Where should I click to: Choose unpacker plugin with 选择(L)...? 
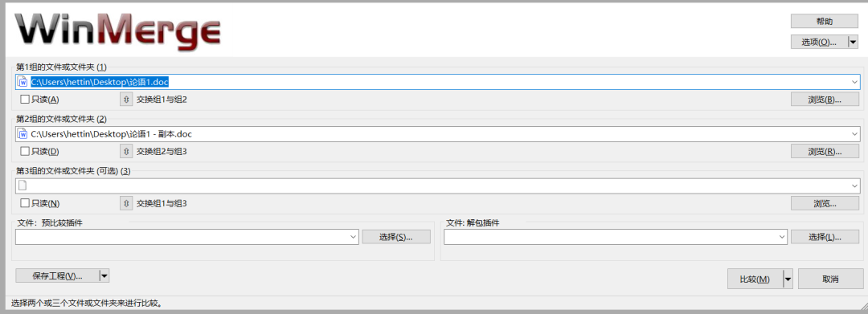point(825,237)
